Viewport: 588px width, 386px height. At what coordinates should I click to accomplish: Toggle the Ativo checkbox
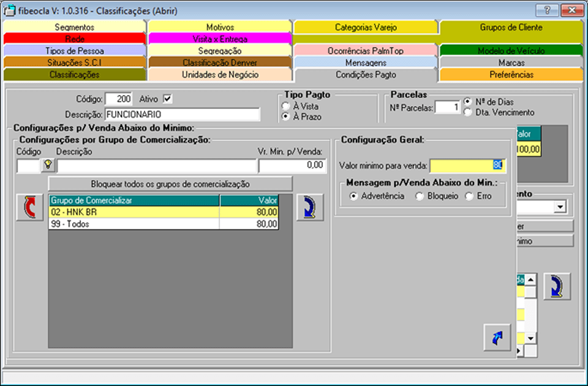[167, 99]
